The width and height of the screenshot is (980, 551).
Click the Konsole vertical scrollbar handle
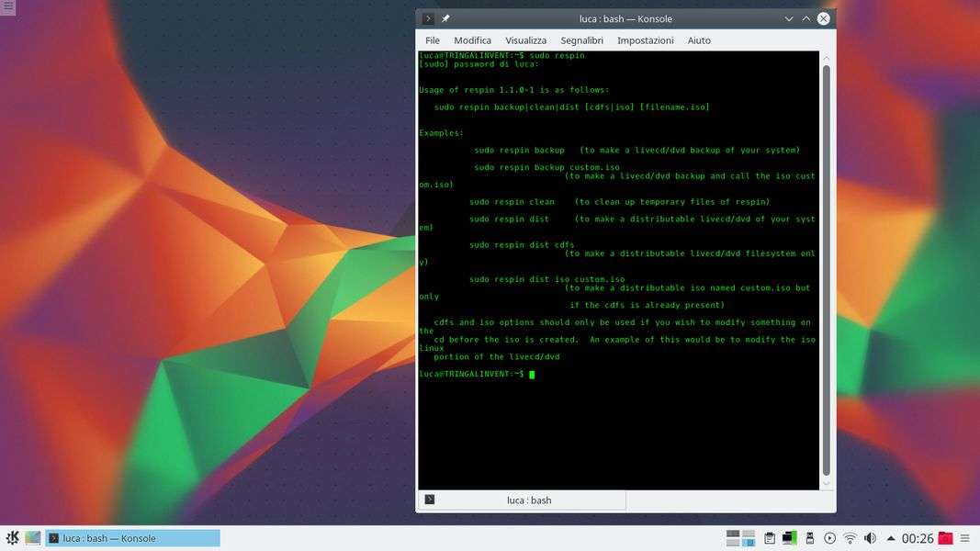pos(827,270)
